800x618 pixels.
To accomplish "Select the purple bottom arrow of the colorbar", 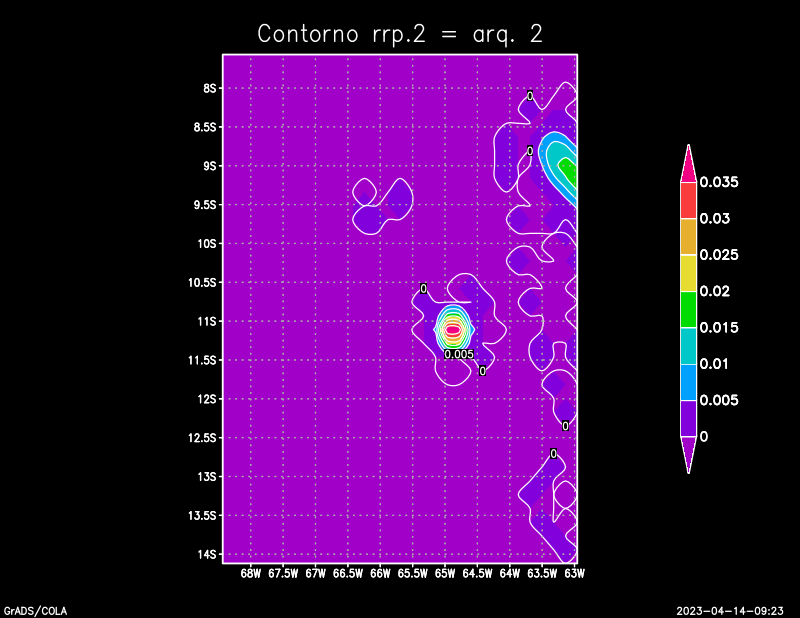I will coord(688,453).
